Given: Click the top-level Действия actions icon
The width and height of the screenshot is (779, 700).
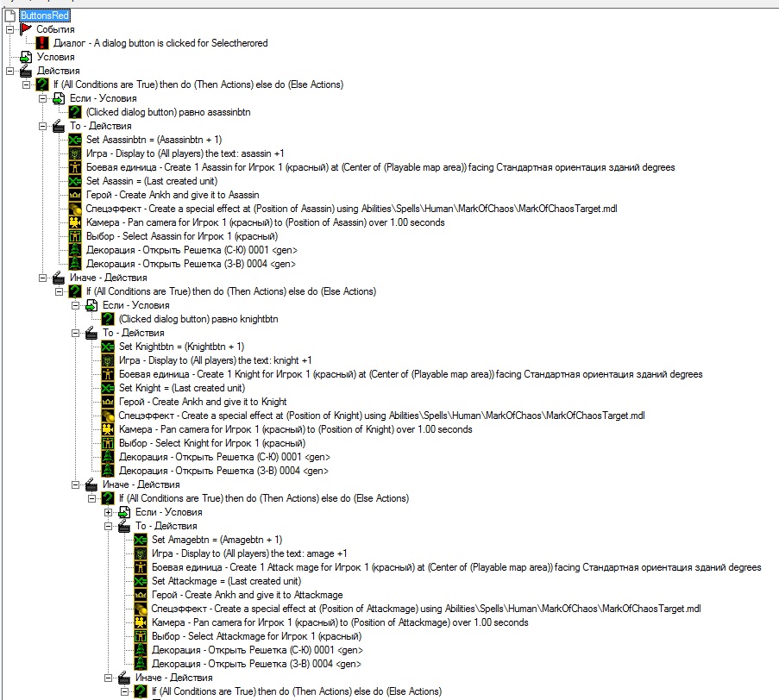Looking at the screenshot, I should pyautogui.click(x=26, y=71).
